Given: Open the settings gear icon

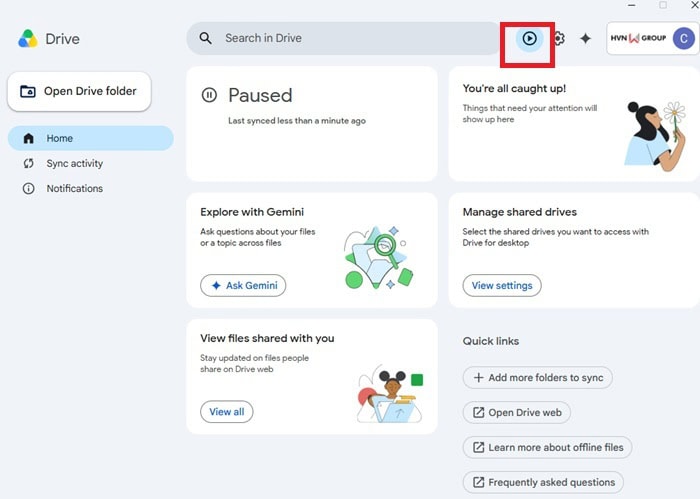Looking at the screenshot, I should coord(559,38).
